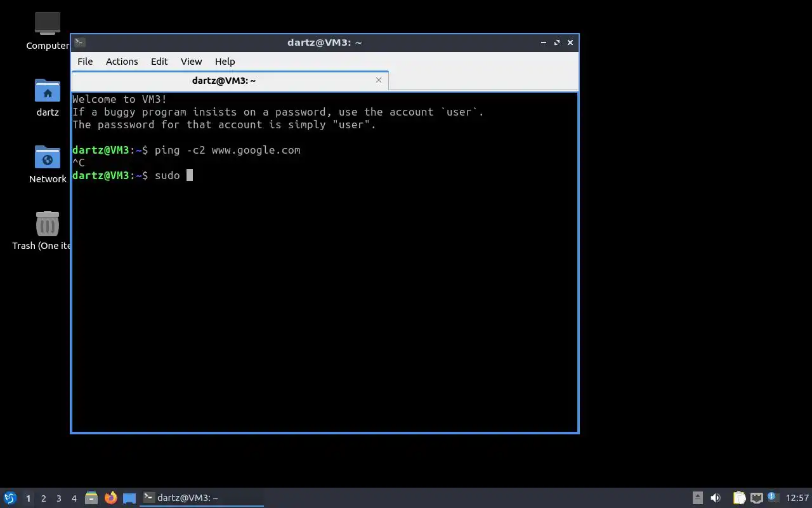Open the Help menu
This screenshot has width=812, height=508.
coord(225,62)
